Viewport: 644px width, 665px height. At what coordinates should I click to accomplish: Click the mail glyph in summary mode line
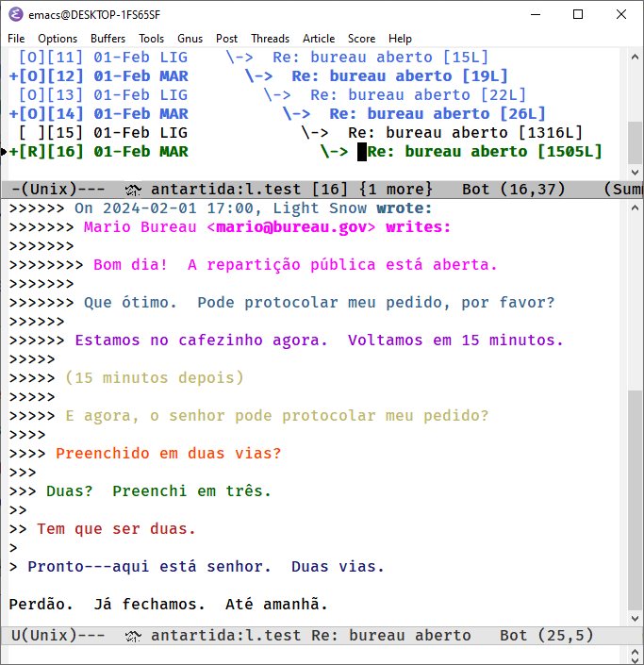132,189
